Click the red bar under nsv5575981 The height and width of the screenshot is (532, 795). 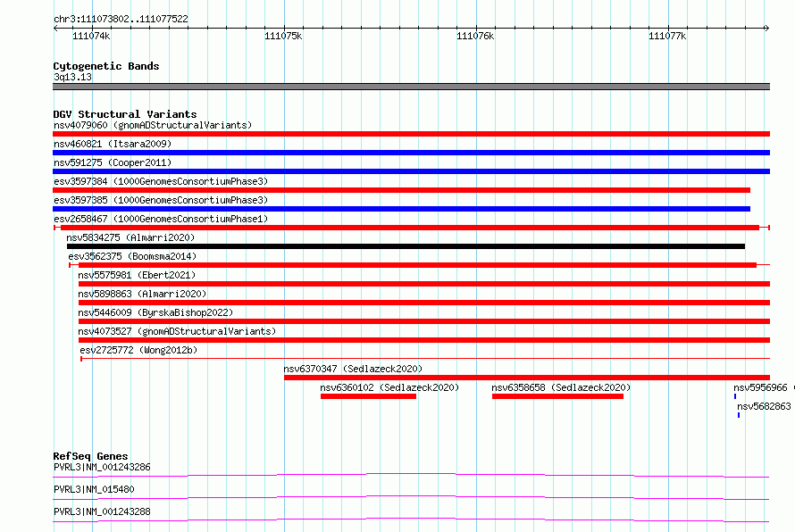point(424,284)
